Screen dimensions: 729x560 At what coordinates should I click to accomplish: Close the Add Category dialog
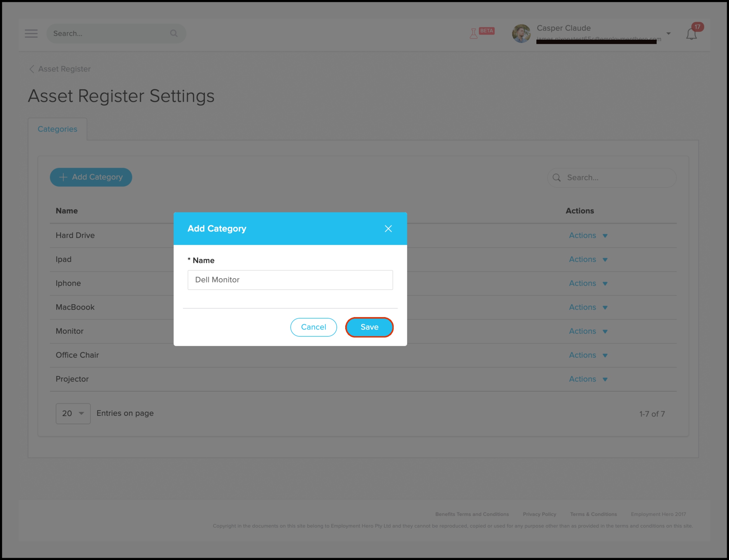coord(388,229)
